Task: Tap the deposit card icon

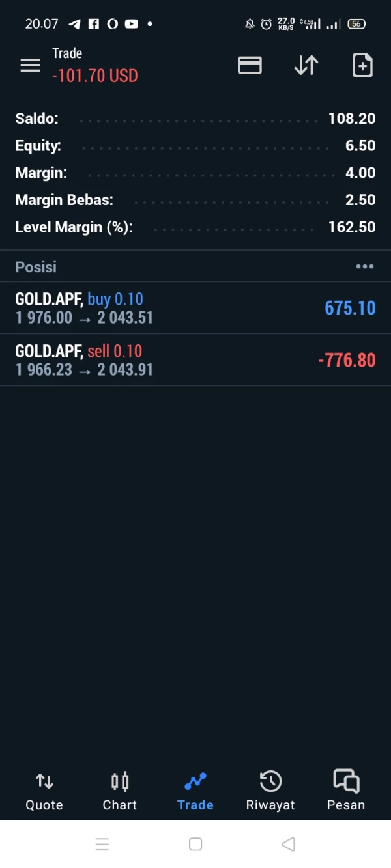Action: [250, 65]
